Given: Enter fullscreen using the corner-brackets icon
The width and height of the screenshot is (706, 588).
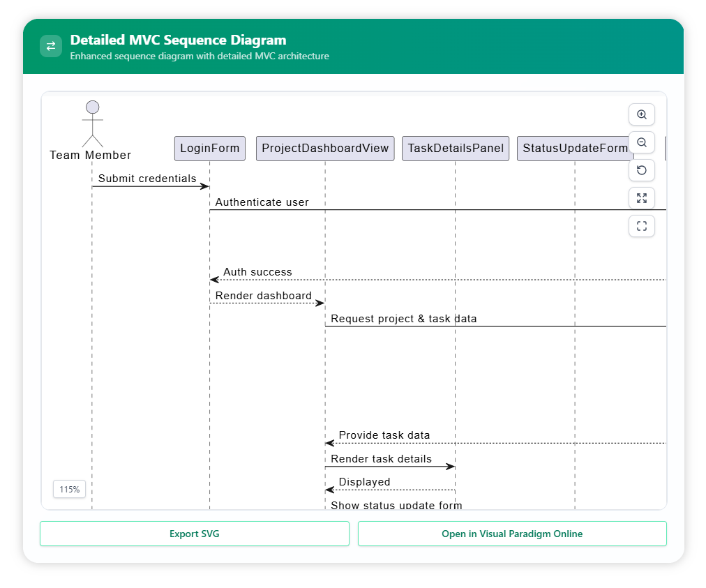Looking at the screenshot, I should (x=641, y=226).
